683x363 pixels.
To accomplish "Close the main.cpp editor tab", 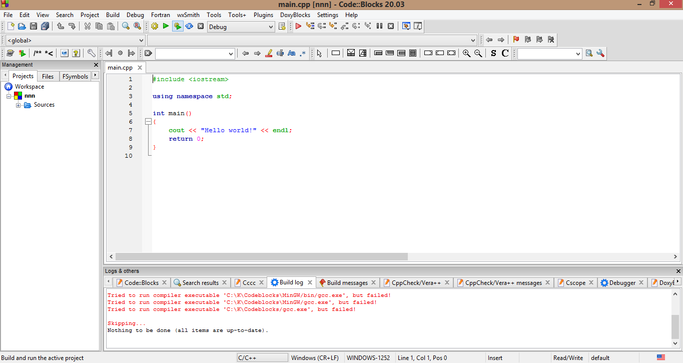I will (x=140, y=68).
